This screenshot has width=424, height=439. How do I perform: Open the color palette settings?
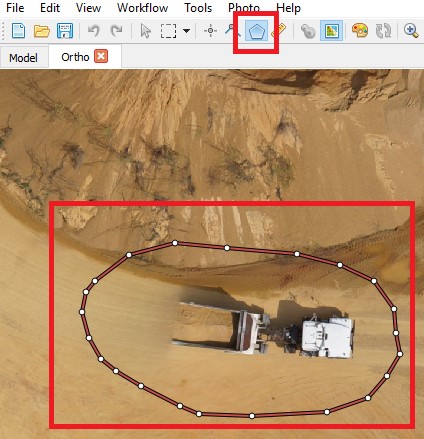coord(360,30)
